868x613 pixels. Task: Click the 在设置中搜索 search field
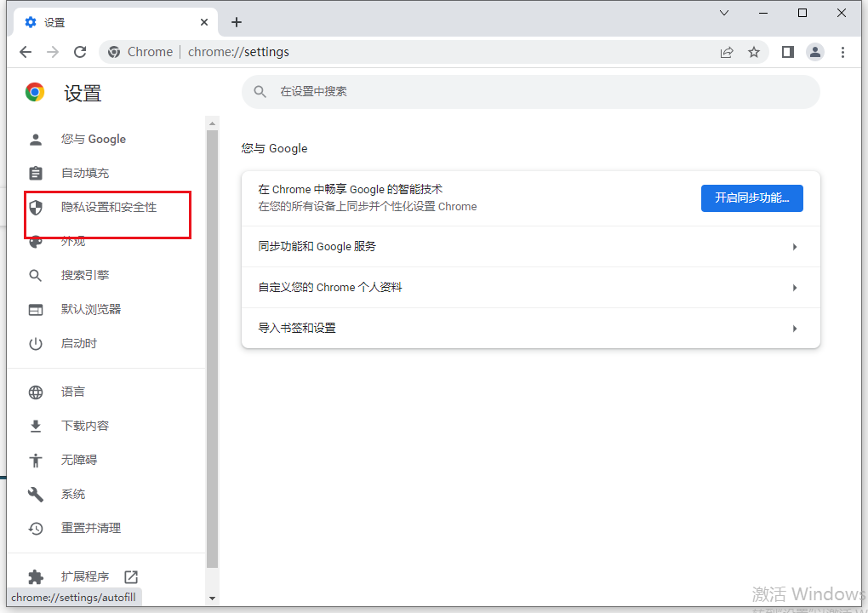click(x=530, y=92)
